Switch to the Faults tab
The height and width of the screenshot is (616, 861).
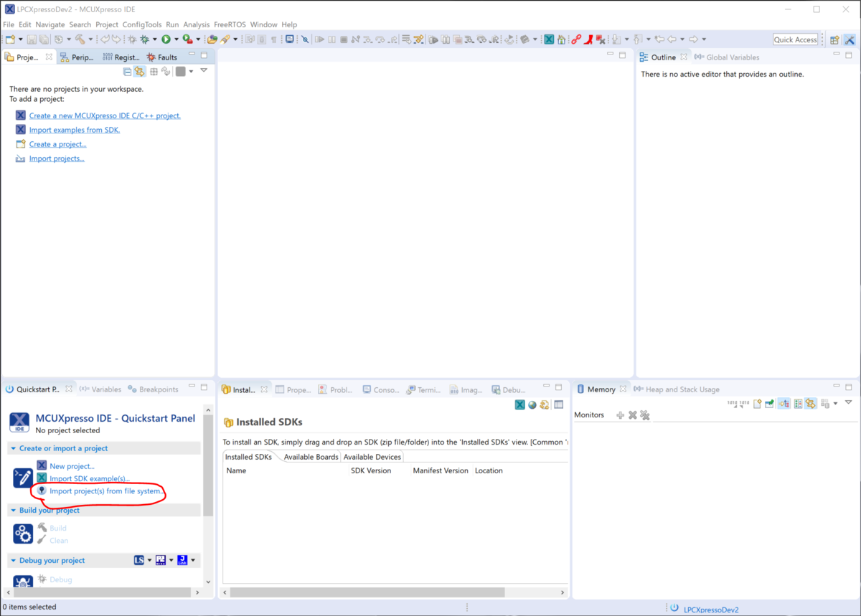(162, 57)
